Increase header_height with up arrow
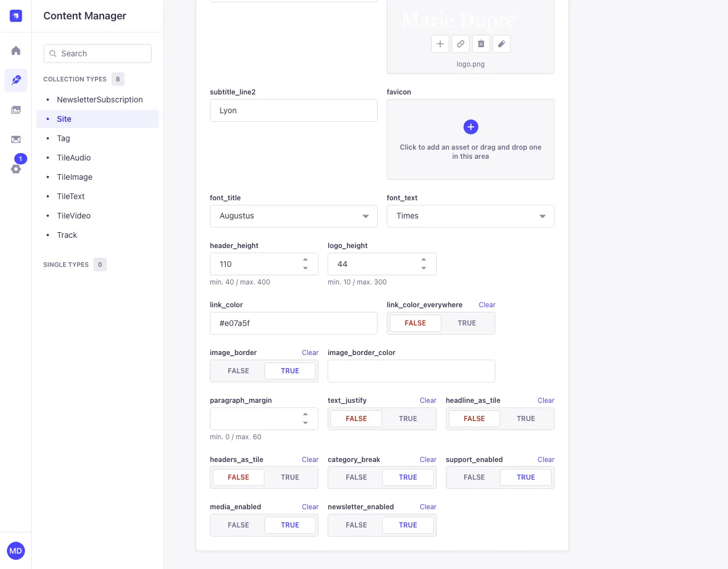This screenshot has width=728, height=569. coord(305,259)
